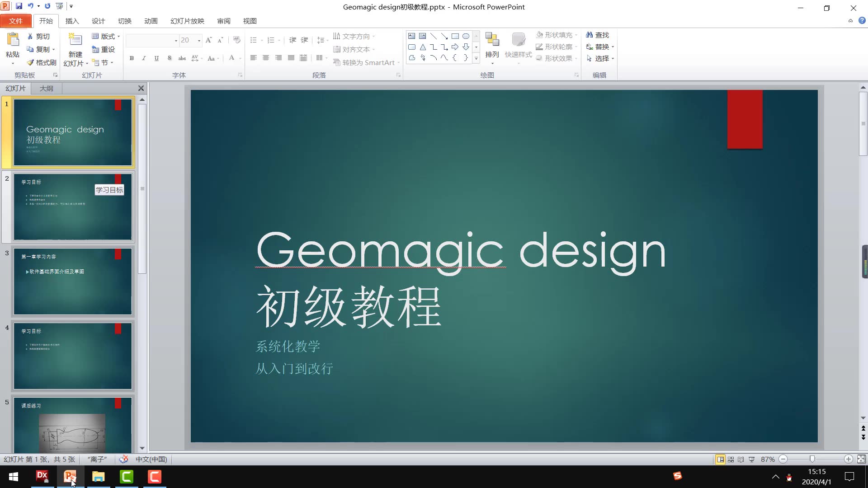
Task: Click the zoom slider handle
Action: pyautogui.click(x=812, y=459)
